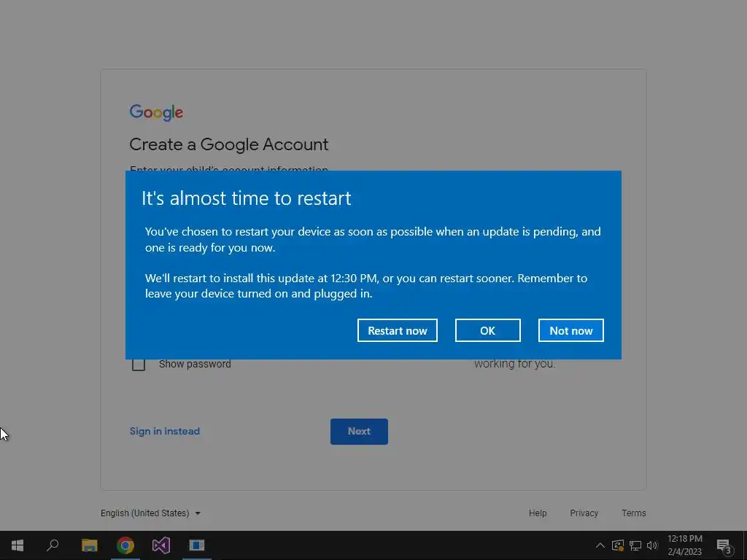Viewport: 747px width, 560px height.
Task: Open the Action Center notifications icon
Action: click(x=724, y=545)
